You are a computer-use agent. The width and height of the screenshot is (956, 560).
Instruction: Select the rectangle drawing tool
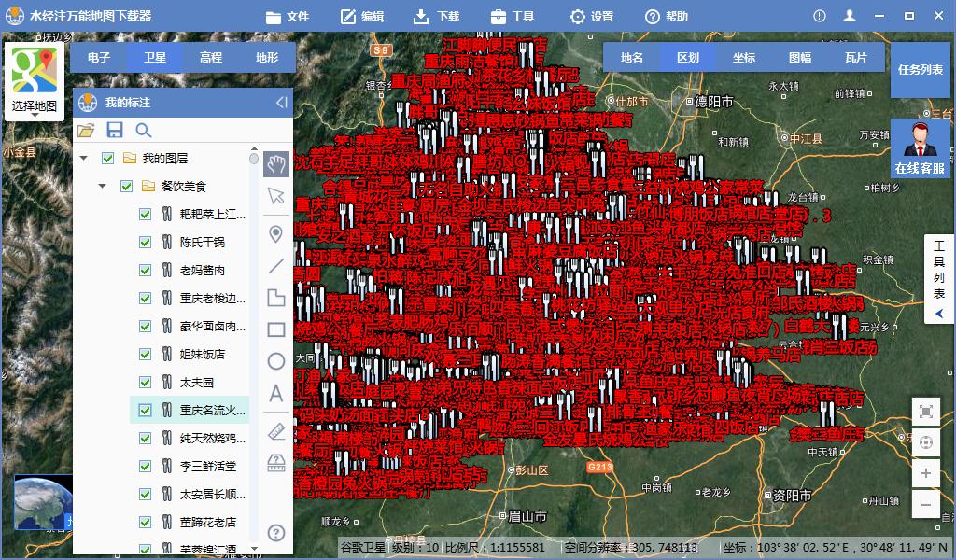coord(276,329)
